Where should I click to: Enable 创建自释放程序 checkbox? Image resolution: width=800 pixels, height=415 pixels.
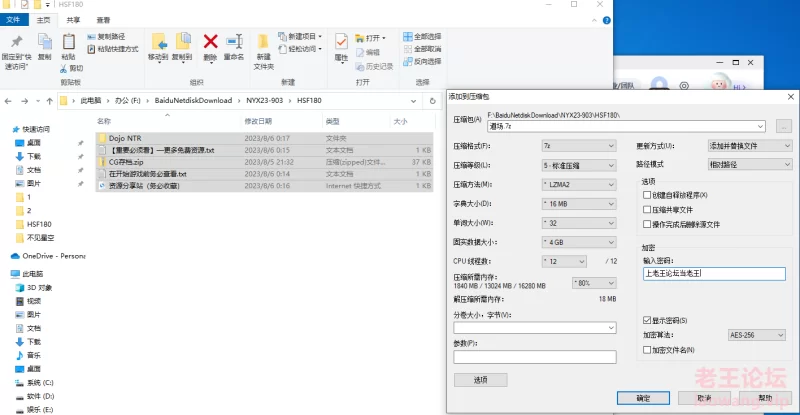tap(647, 195)
